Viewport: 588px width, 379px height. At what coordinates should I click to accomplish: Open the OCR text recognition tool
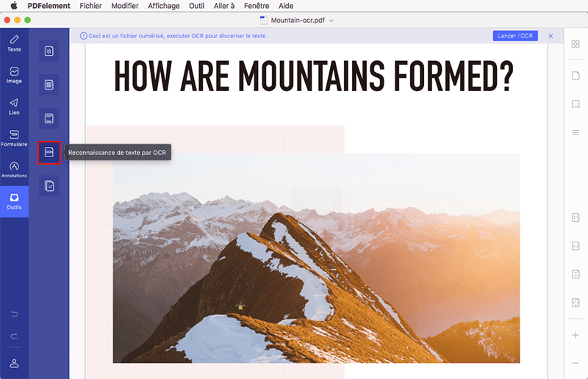[49, 152]
